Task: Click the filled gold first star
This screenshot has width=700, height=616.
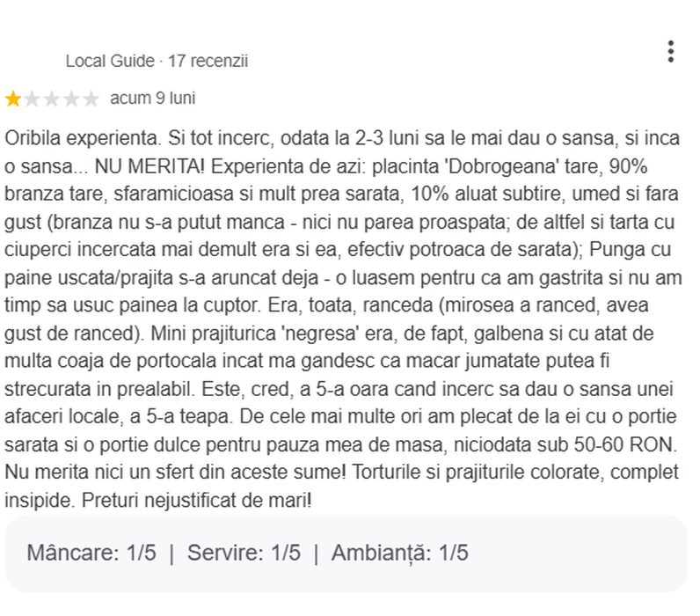Action: pos(13,99)
